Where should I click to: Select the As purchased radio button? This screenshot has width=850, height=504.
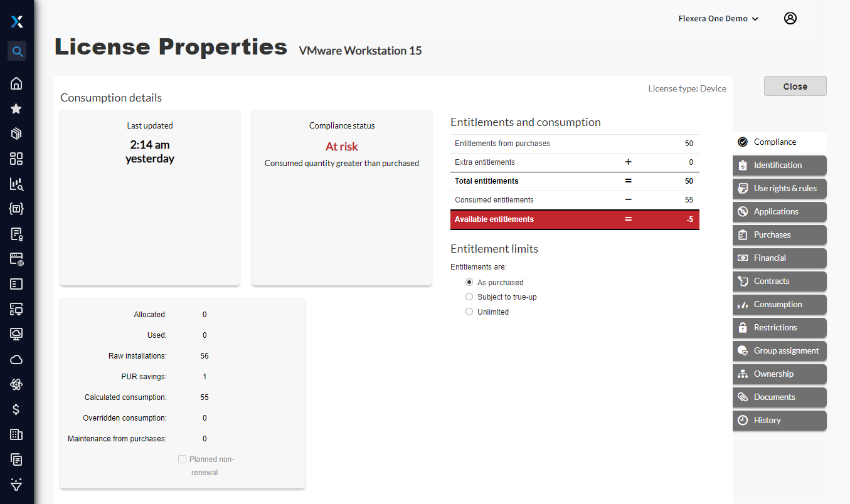click(469, 282)
